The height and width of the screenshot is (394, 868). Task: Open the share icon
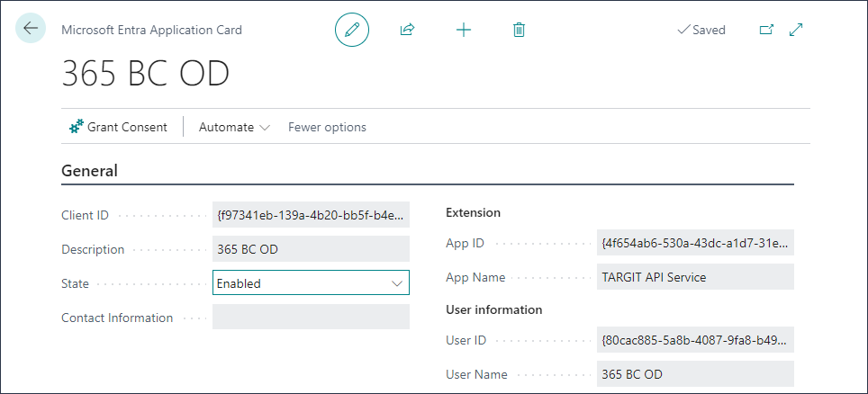(407, 30)
